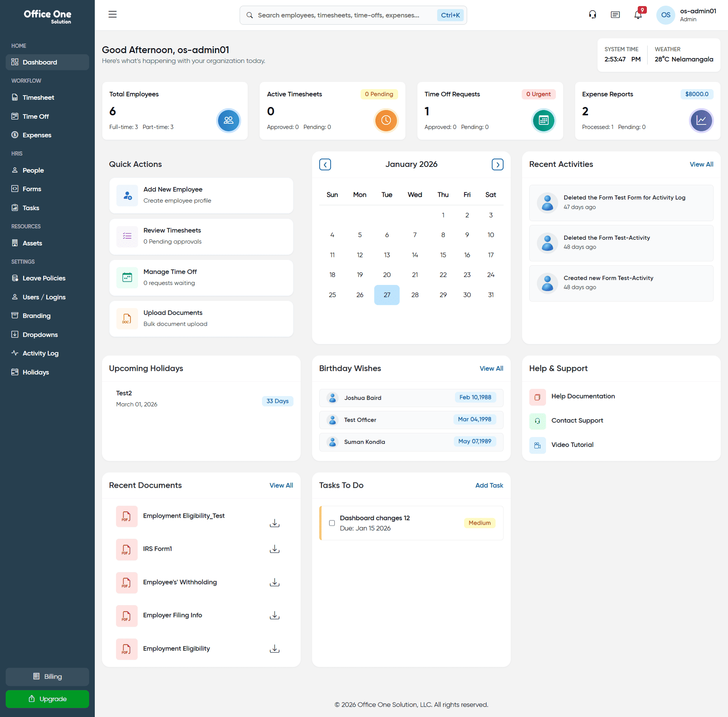Download Employer Filing Info PDF
The image size is (728, 717).
(275, 615)
